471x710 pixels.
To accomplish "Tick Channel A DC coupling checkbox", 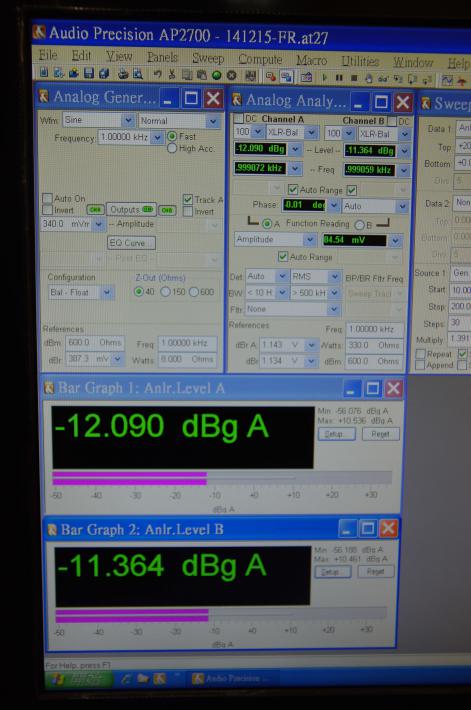I will (x=238, y=118).
